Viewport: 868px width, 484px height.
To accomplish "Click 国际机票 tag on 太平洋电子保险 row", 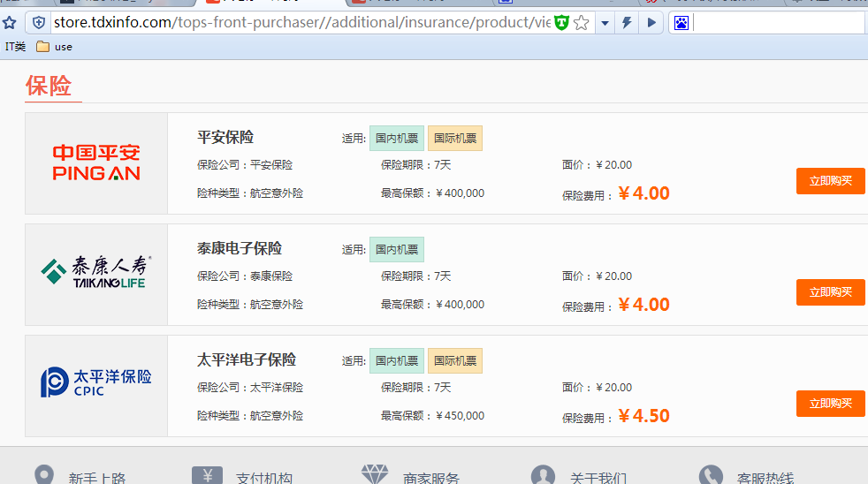I will 455,360.
